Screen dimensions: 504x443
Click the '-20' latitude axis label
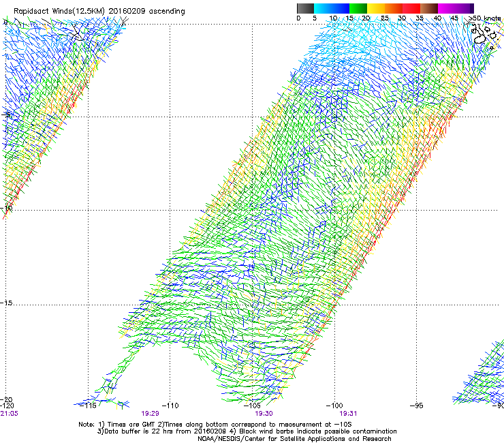coord(6,399)
